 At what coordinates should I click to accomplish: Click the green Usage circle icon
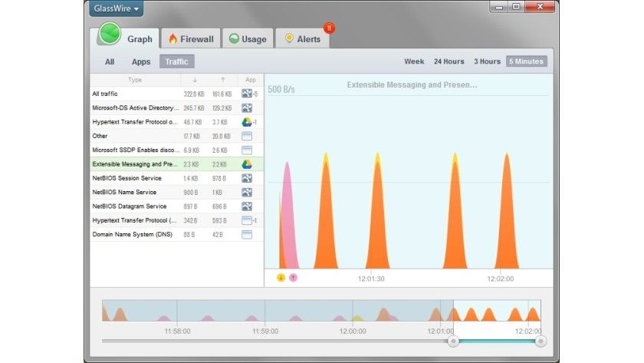coord(234,38)
